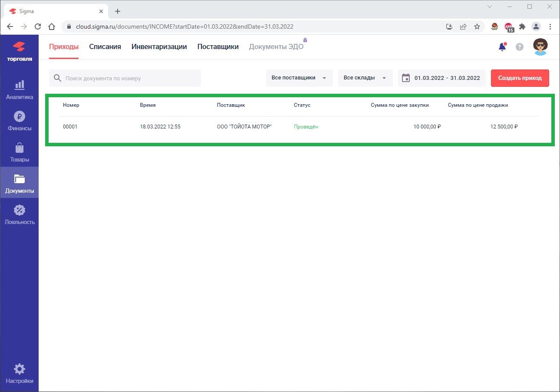Expand the Все поставщики dropdown

coord(299,78)
